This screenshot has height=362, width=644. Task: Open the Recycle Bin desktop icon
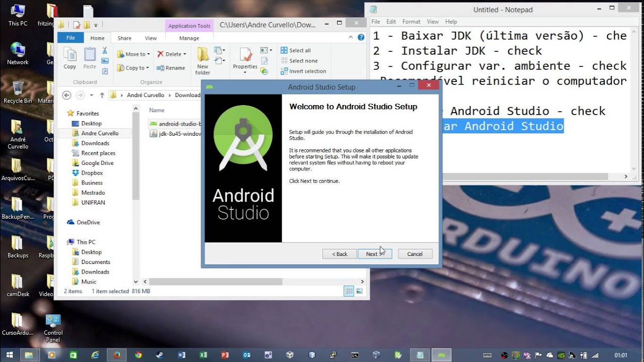18,93
